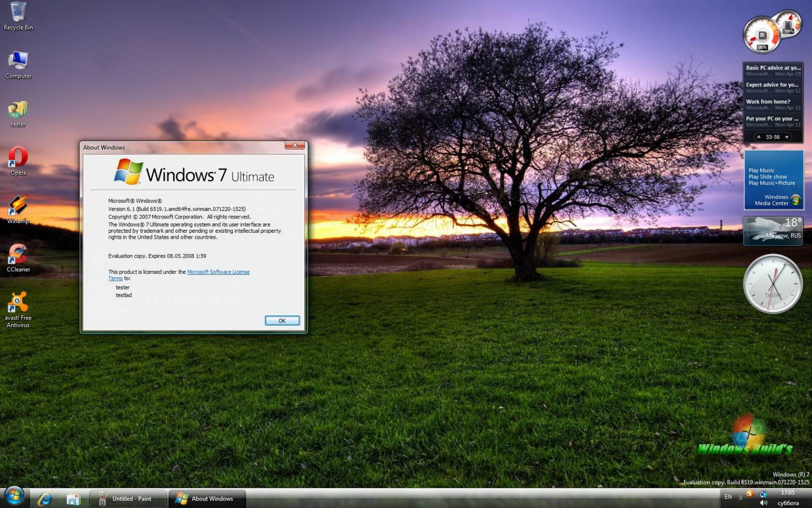Open 'Expert advice for yo...' headline
The width and height of the screenshot is (812, 508).
772,85
